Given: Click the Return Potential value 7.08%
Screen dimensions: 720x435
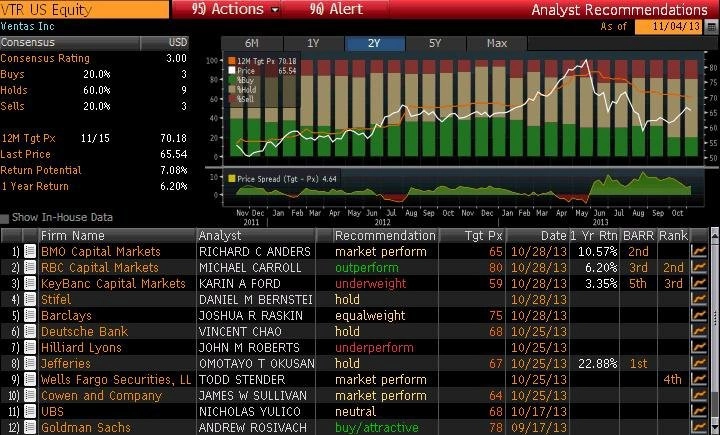Looking at the screenshot, I should [174, 170].
